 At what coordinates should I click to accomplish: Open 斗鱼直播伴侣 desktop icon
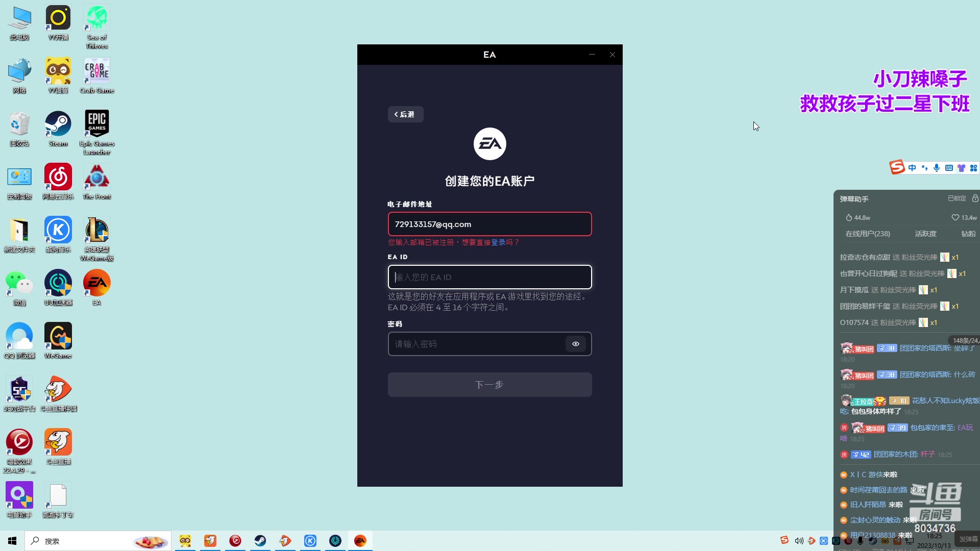click(58, 394)
